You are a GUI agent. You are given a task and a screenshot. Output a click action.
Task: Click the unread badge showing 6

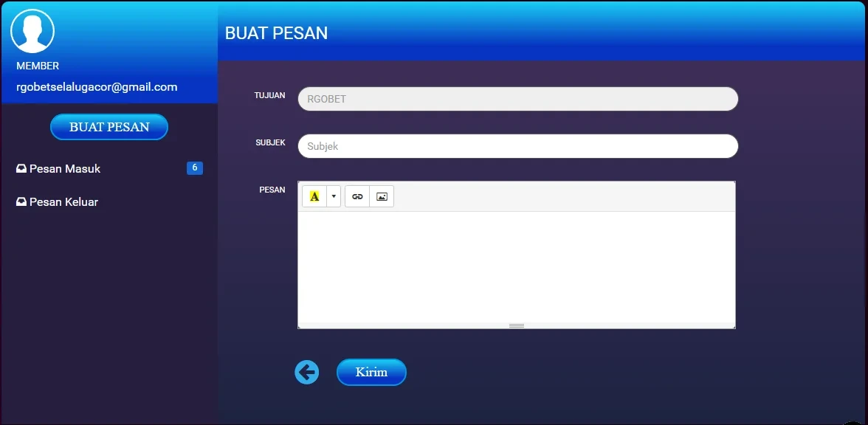coord(194,168)
